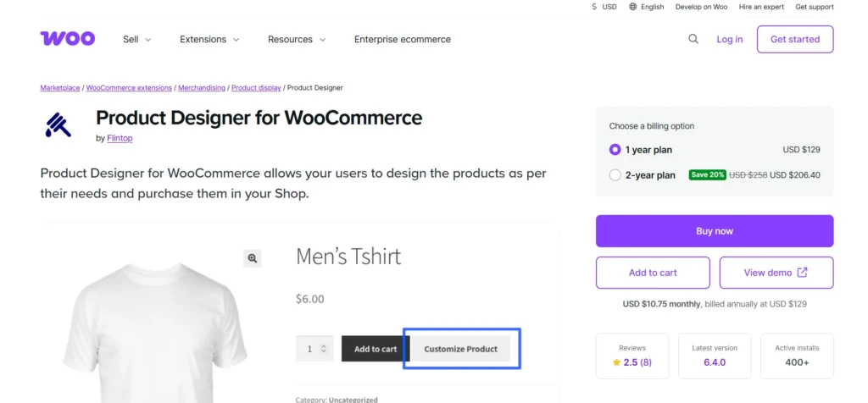Select the 1 year plan option
868x403 pixels.
[615, 150]
